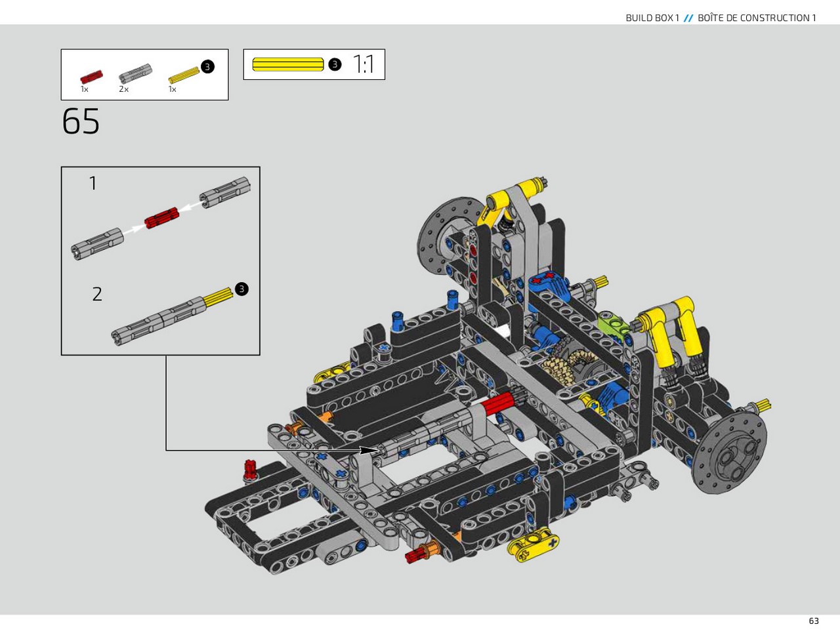Click the red bush pin on left of model
Image resolution: width=840 pixels, height=639 pixels.
[250, 470]
